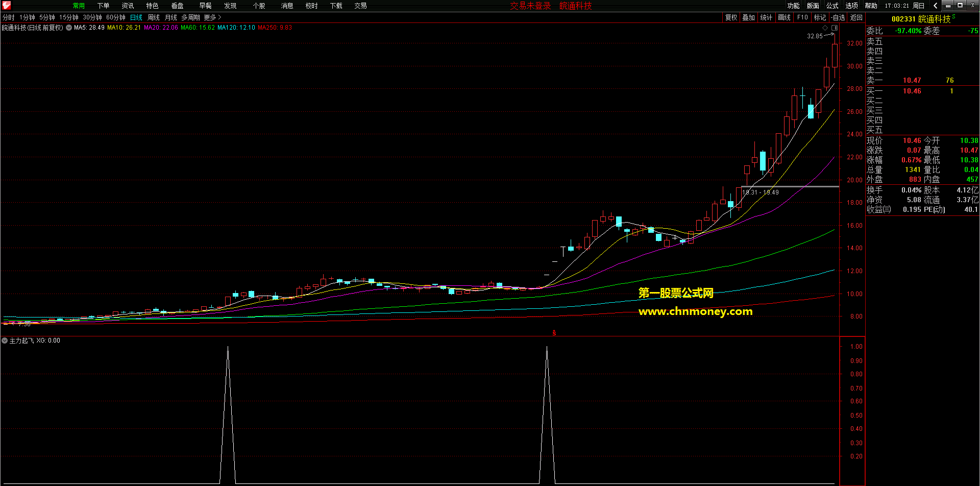This screenshot has width=980, height=486.
Task: Click the MA60: 15.62 indicator label
Action: click(198, 28)
